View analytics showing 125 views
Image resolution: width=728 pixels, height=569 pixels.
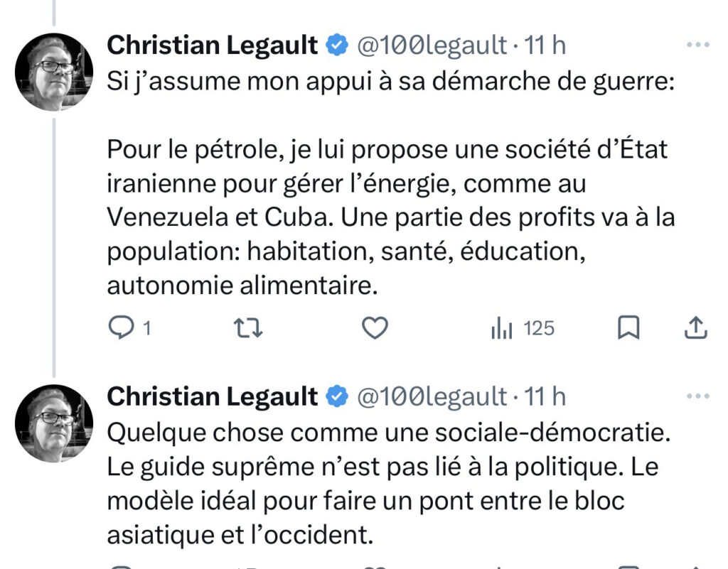(523, 328)
